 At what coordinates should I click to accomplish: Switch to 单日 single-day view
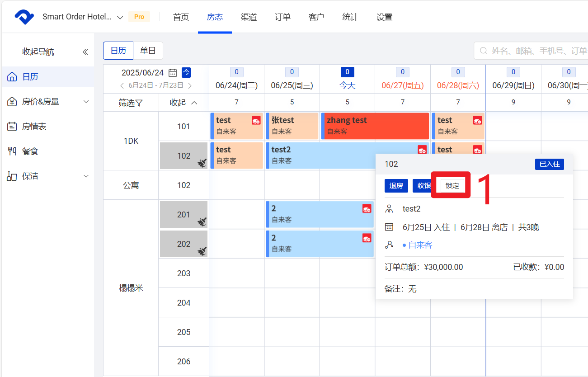pyautogui.click(x=148, y=51)
